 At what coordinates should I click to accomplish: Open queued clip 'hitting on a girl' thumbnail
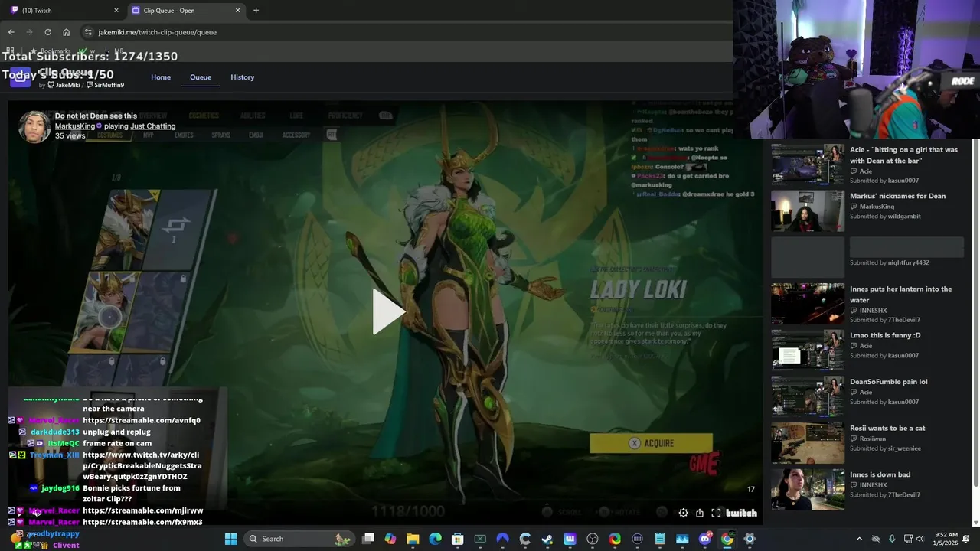click(808, 165)
